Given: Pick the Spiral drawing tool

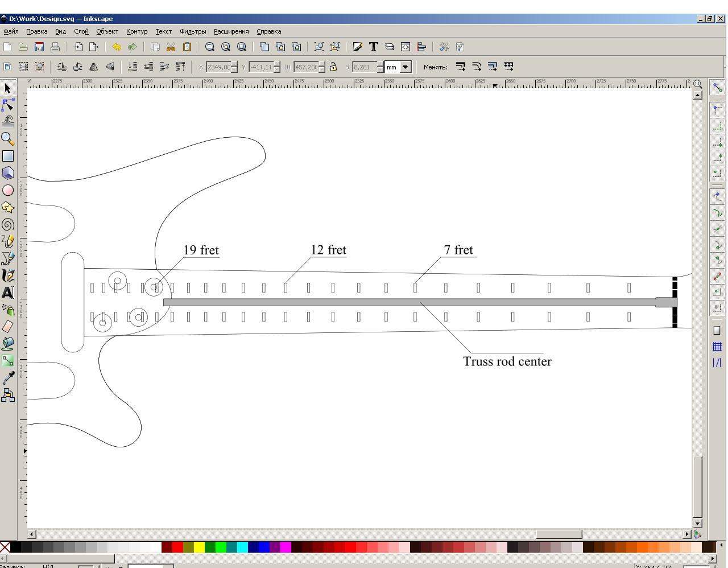Looking at the screenshot, I should 8,224.
